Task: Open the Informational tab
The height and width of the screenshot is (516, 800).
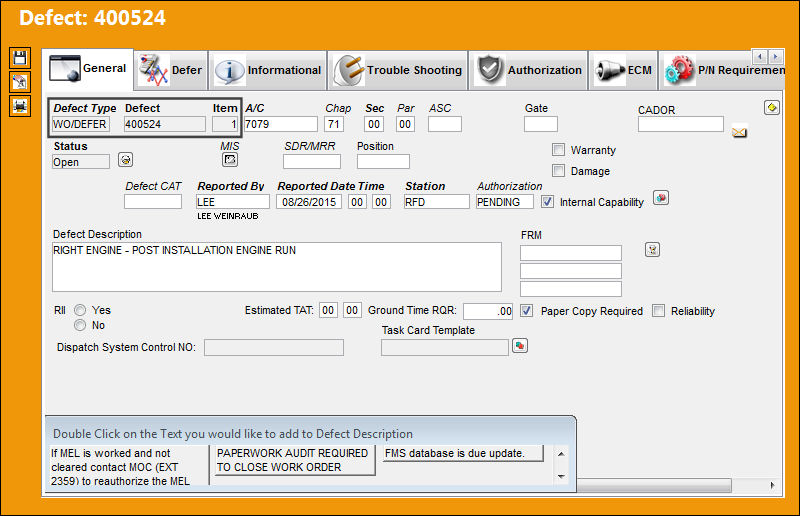Action: 268,70
